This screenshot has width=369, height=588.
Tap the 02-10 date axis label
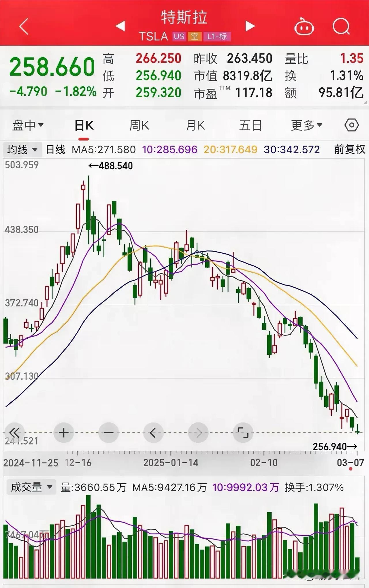point(264,463)
